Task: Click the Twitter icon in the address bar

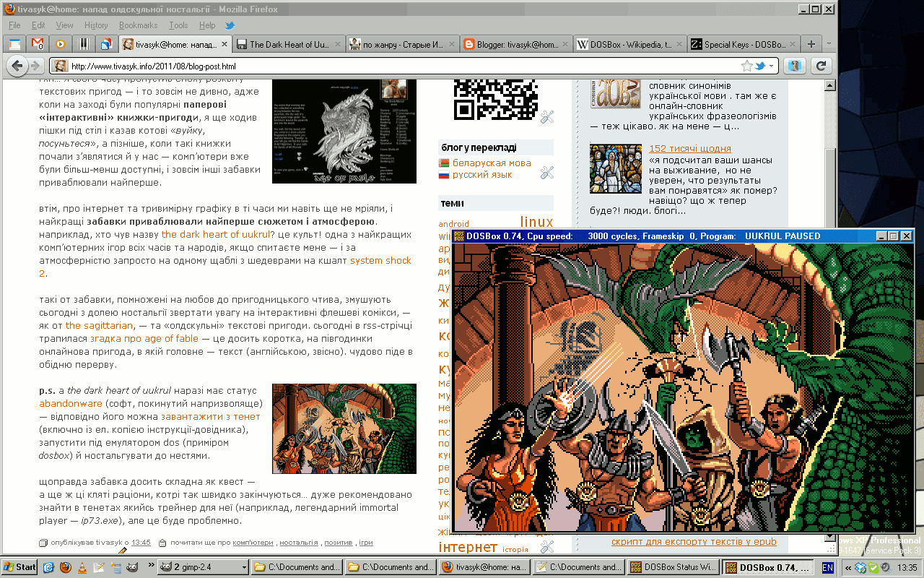Action: click(760, 66)
